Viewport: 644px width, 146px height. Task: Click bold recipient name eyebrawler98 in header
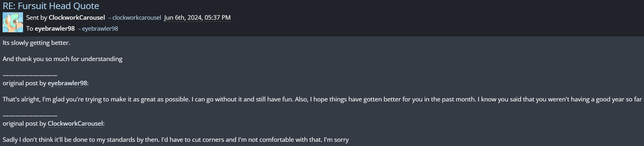[x=55, y=28]
